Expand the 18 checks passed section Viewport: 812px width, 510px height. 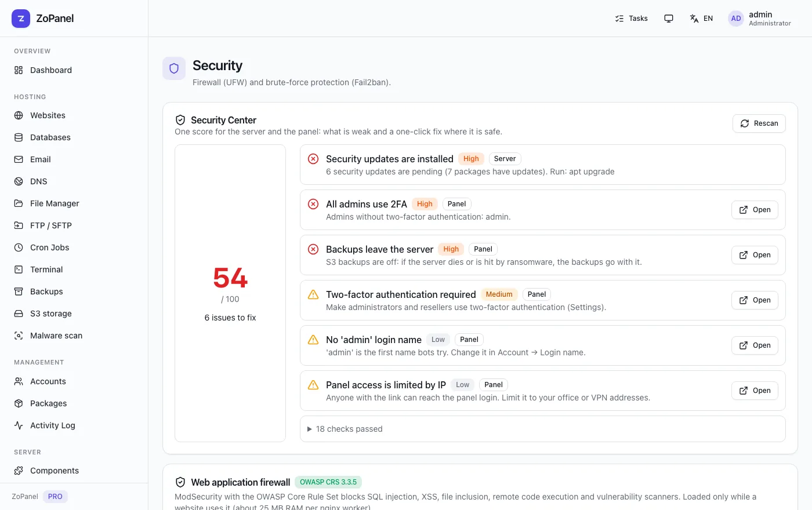click(543, 429)
